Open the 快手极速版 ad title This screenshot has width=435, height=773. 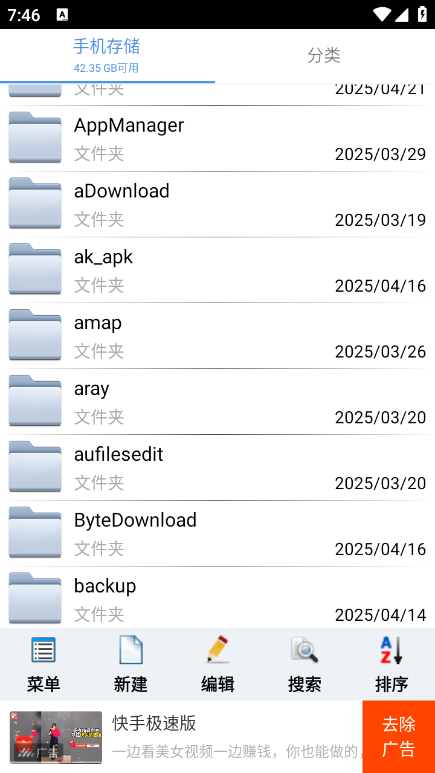154,723
